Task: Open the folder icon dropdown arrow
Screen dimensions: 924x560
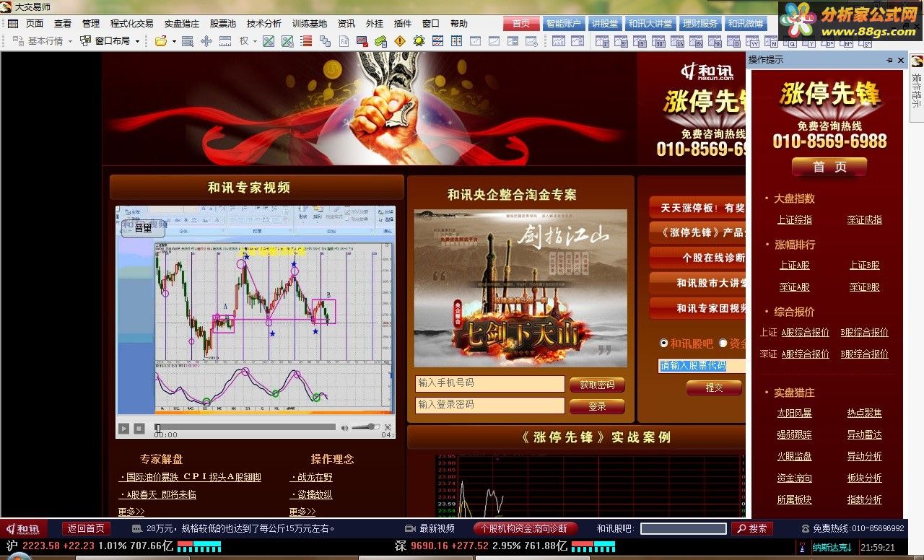Action: pos(174,41)
